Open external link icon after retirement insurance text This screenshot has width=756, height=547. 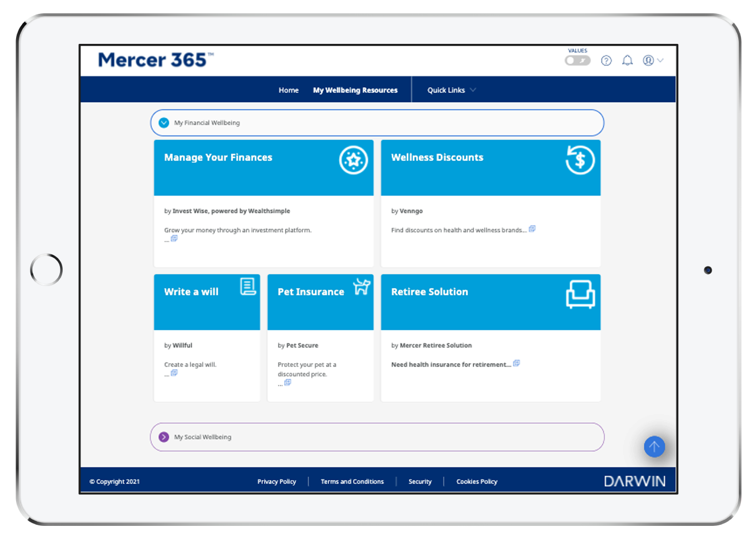tap(517, 363)
